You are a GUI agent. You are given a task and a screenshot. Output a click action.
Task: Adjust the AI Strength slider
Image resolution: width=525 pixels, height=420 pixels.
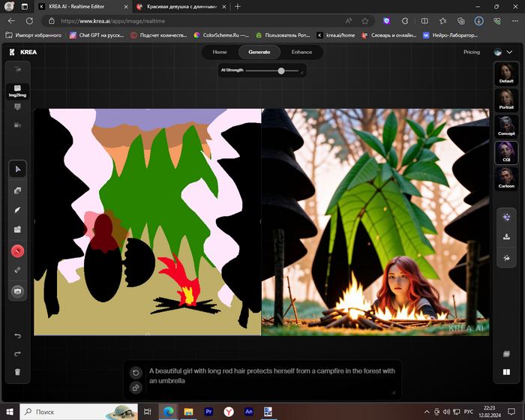point(281,70)
